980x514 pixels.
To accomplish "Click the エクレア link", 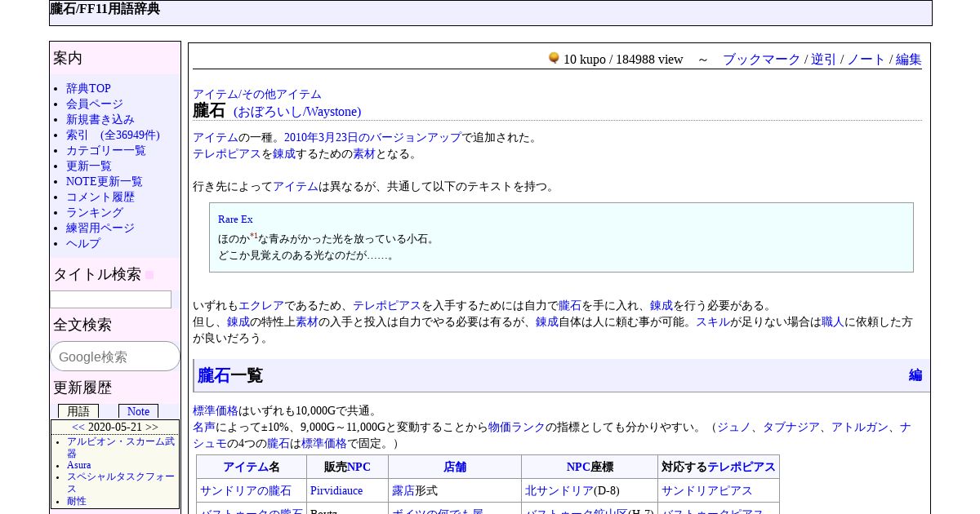I will 261,306.
